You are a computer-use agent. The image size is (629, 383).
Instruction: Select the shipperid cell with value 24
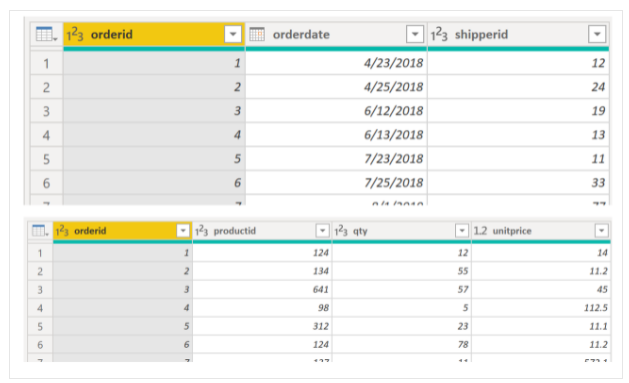pyautogui.click(x=518, y=87)
